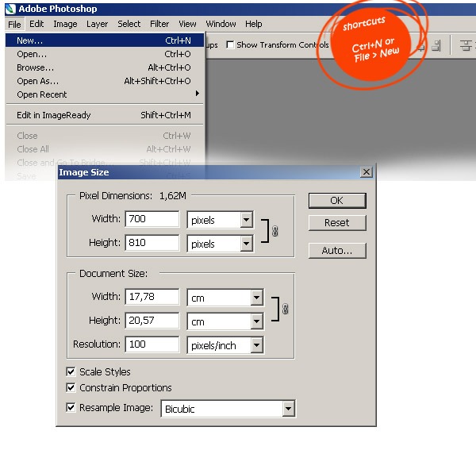Image resolution: width=476 pixels, height=450 pixels.
Task: Click the Auto... button
Action: [x=337, y=251]
